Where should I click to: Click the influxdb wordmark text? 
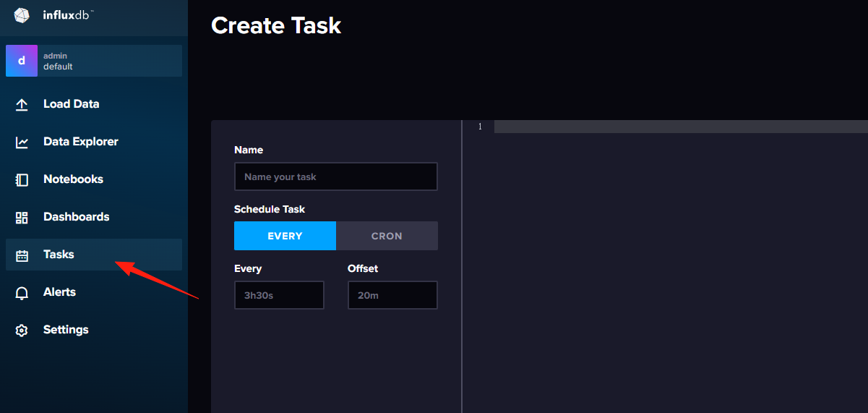click(x=69, y=14)
